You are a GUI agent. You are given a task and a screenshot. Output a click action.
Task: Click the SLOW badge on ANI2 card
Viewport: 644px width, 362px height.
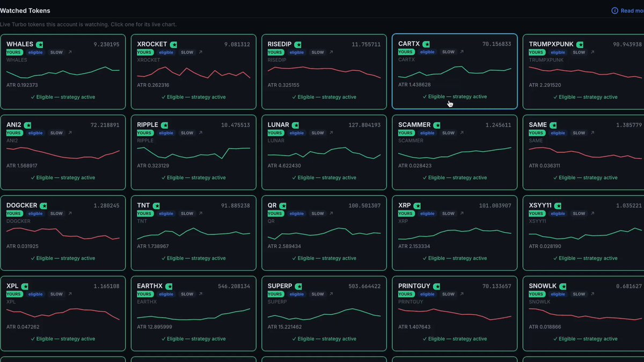click(x=56, y=133)
